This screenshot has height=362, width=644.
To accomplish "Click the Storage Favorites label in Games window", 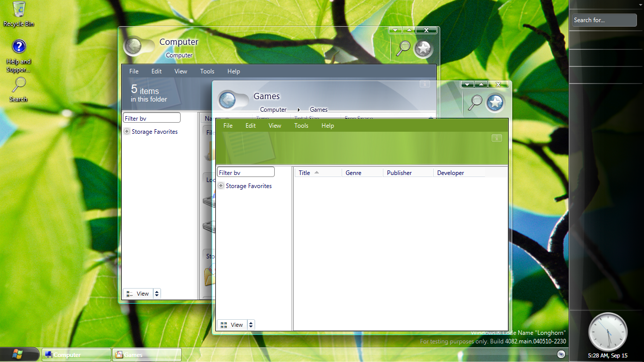I will coord(249,186).
